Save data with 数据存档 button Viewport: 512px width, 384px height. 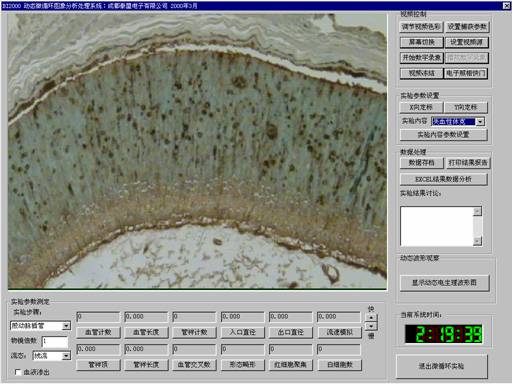421,163
